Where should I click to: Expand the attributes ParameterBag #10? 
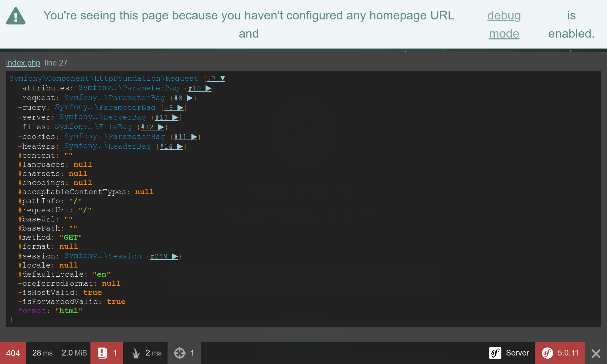(200, 88)
